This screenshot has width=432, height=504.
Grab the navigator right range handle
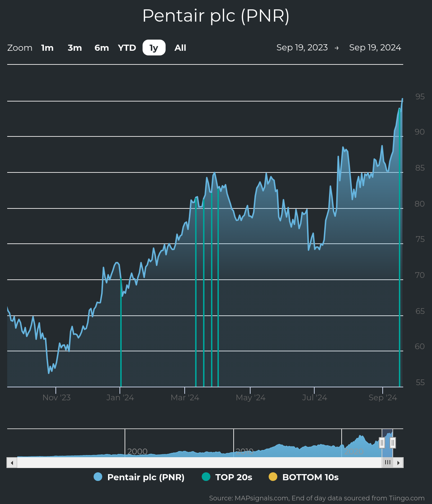point(393,443)
